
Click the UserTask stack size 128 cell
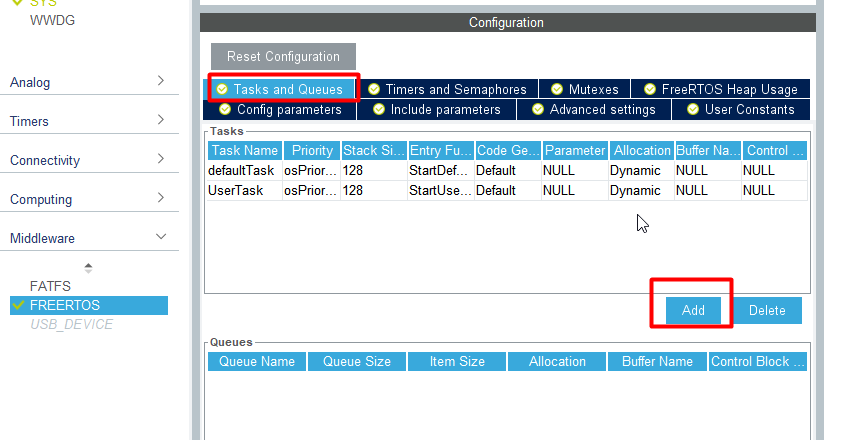pyautogui.click(x=374, y=190)
